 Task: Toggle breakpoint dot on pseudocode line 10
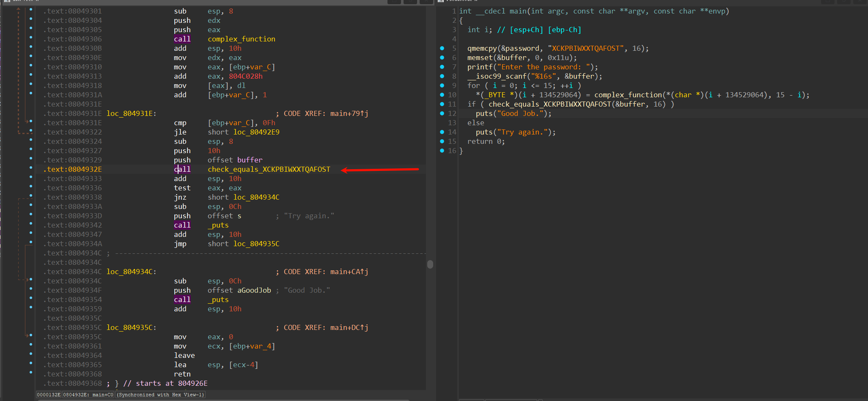(x=442, y=95)
